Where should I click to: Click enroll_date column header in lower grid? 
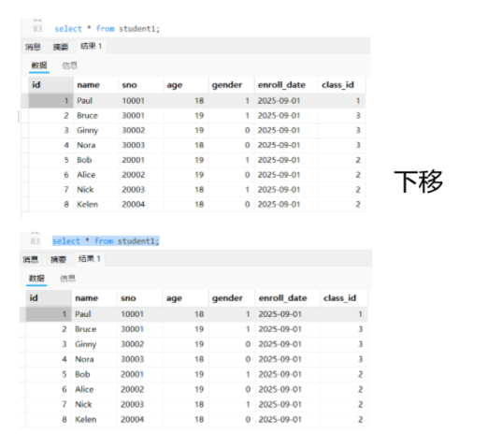point(288,298)
